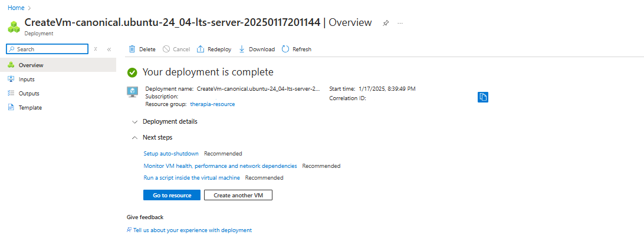The height and width of the screenshot is (248, 644).
Task: Click the feedback person icon
Action: click(129, 230)
